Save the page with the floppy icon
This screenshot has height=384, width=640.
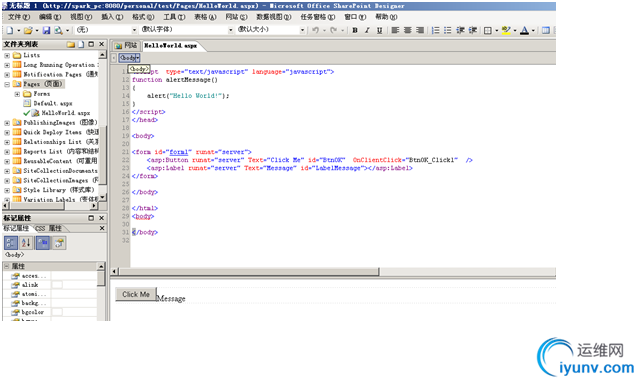(47, 30)
